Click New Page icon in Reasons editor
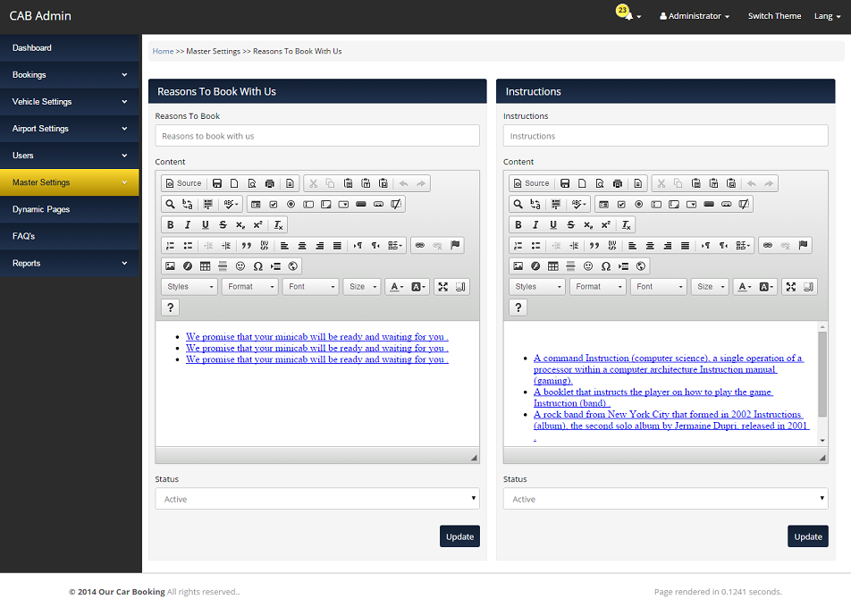851x616 pixels. point(234,183)
